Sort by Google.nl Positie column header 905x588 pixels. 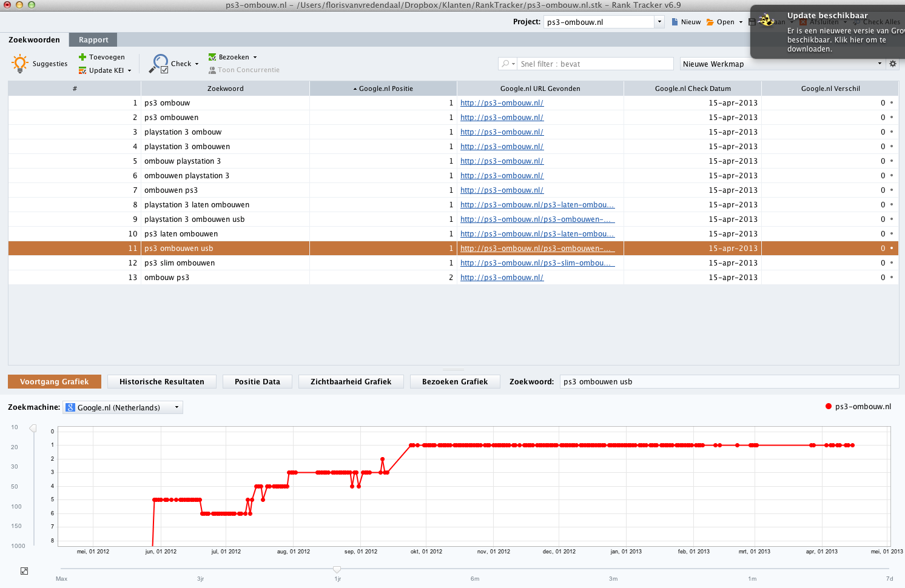pos(383,89)
